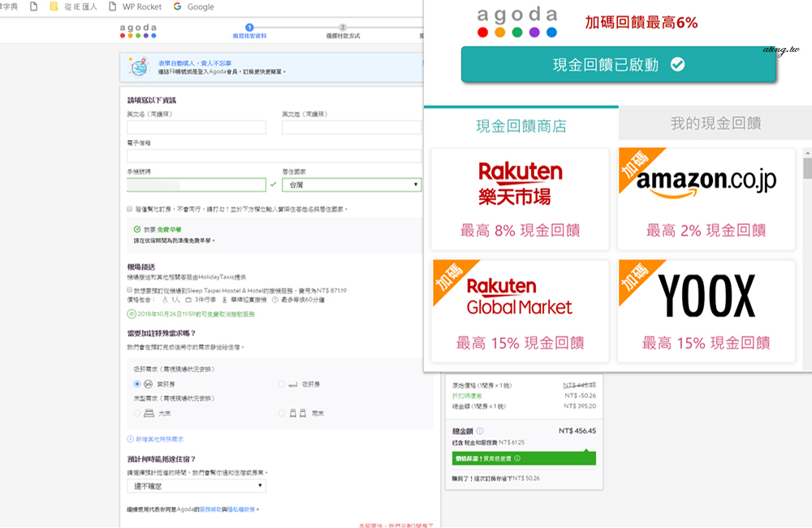Open the 居住國家 country dropdown showing 台灣
Screen dimensions: 812x528
(352, 184)
